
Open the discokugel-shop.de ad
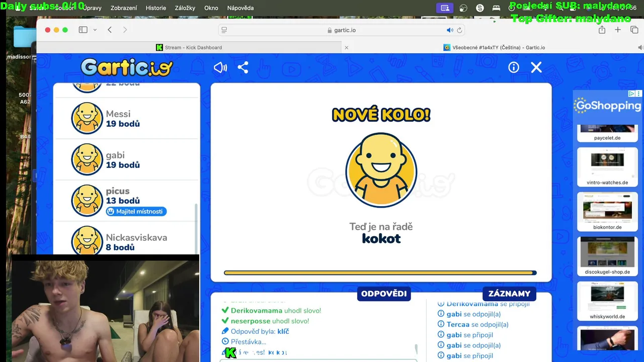(607, 256)
